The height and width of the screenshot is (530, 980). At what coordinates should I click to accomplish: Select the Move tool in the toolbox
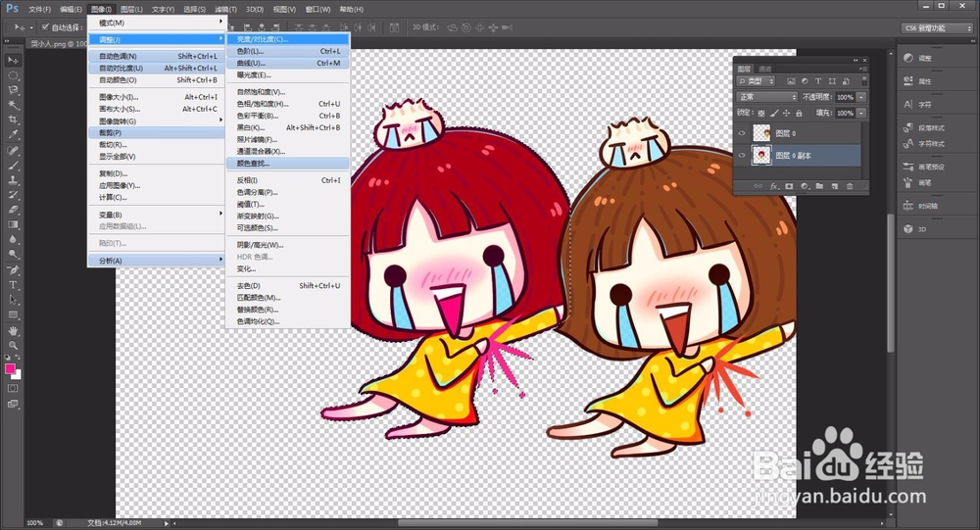13,60
